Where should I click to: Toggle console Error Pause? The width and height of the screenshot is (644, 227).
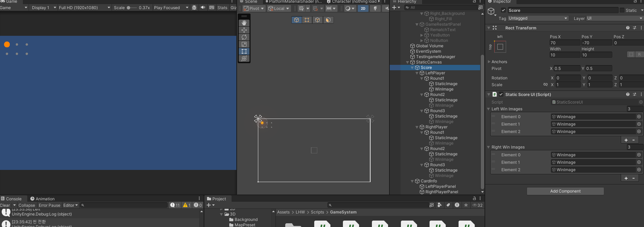pos(50,205)
